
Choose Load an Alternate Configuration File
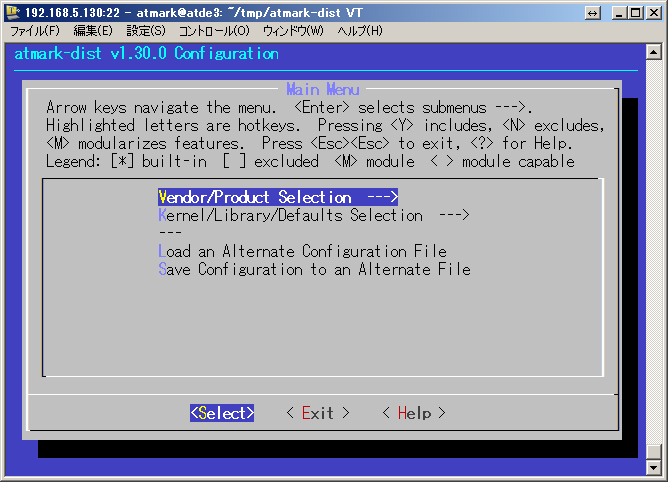pos(302,251)
